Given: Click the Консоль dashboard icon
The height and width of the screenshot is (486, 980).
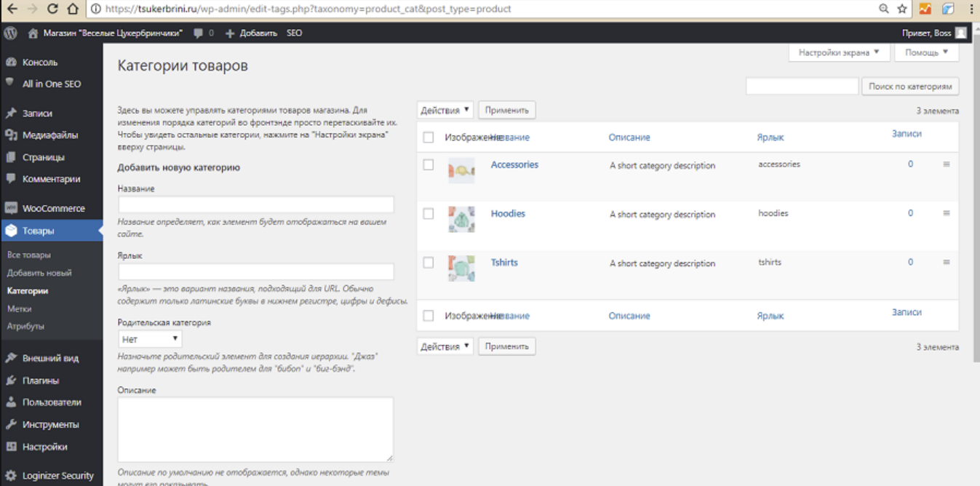Looking at the screenshot, I should (x=11, y=63).
